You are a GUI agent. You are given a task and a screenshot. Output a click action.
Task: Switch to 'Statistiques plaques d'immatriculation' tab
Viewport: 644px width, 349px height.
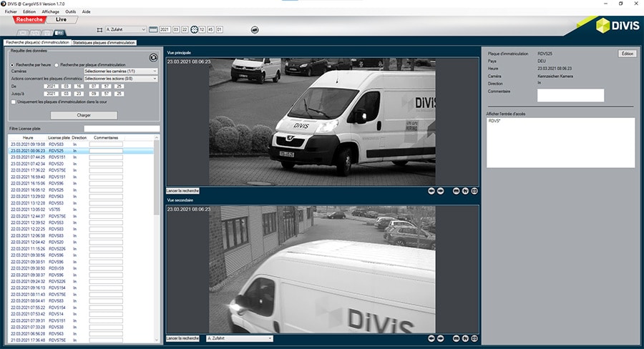tap(104, 42)
